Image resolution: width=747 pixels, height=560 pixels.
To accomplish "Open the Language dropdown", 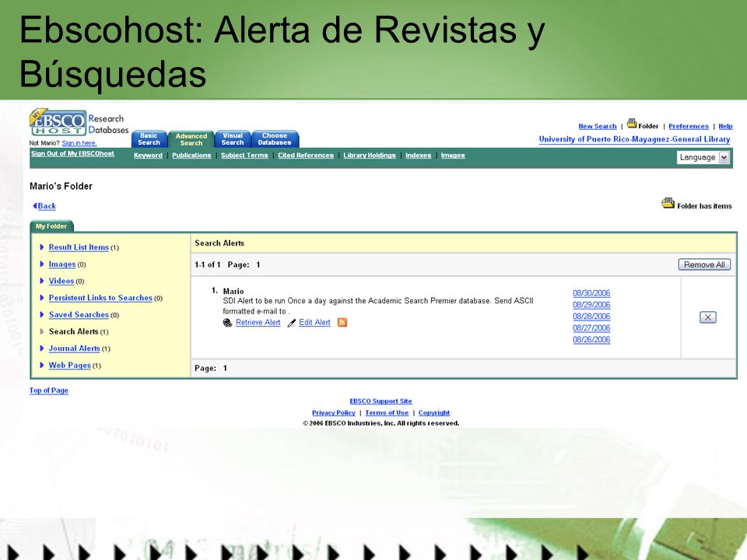I will click(x=703, y=157).
